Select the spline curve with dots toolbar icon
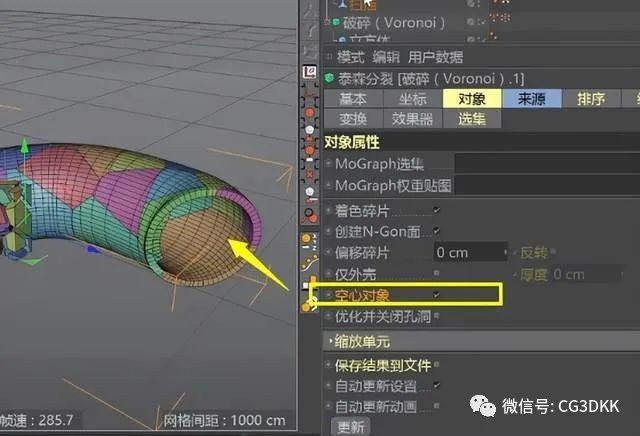The height and width of the screenshot is (436, 640). point(310,262)
